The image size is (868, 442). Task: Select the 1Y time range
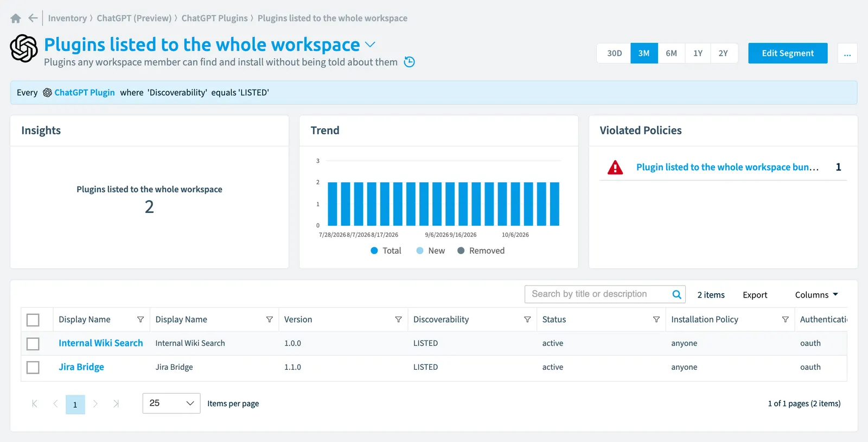click(x=698, y=53)
